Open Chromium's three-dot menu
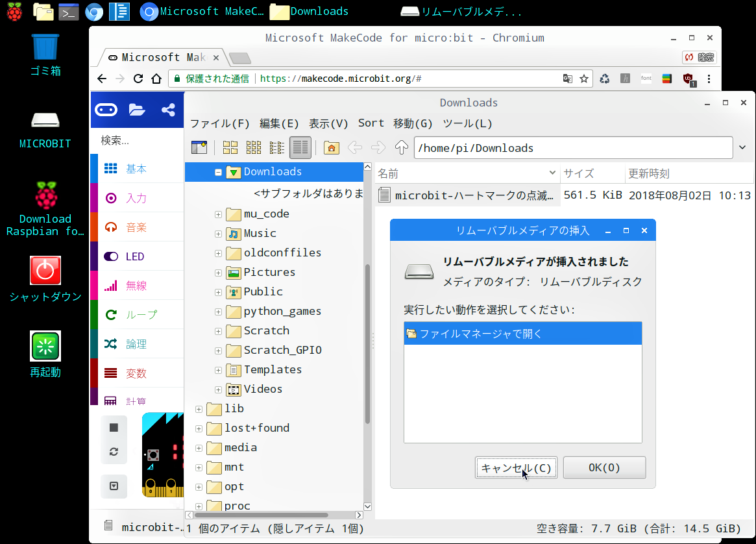The height and width of the screenshot is (544, 756). tap(709, 79)
